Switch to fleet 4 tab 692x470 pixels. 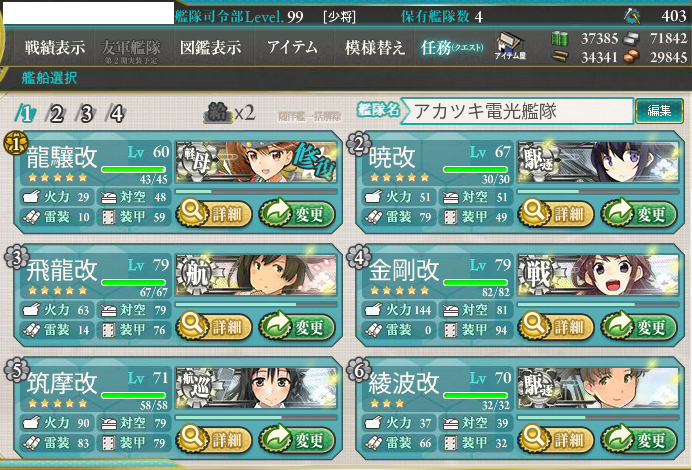[116, 114]
